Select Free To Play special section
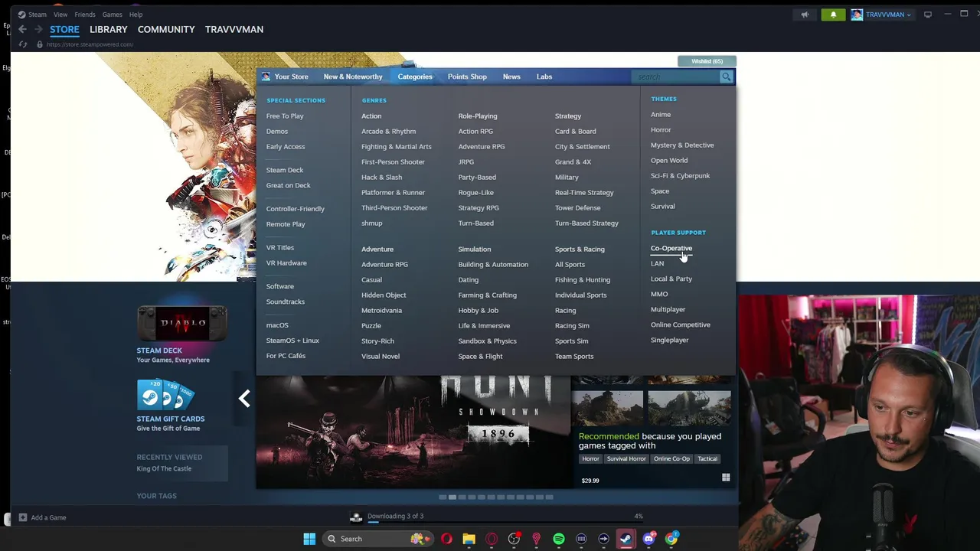This screenshot has height=551, width=980. pyautogui.click(x=285, y=116)
